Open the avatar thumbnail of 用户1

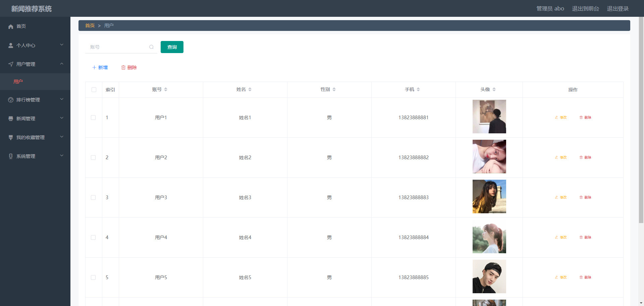[x=489, y=117]
